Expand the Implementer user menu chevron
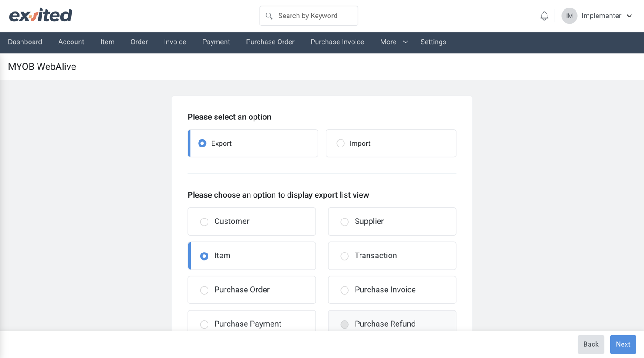 [629, 16]
